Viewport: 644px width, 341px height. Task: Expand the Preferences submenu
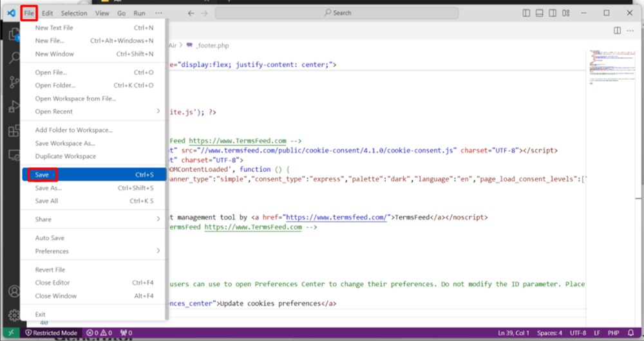(94, 251)
